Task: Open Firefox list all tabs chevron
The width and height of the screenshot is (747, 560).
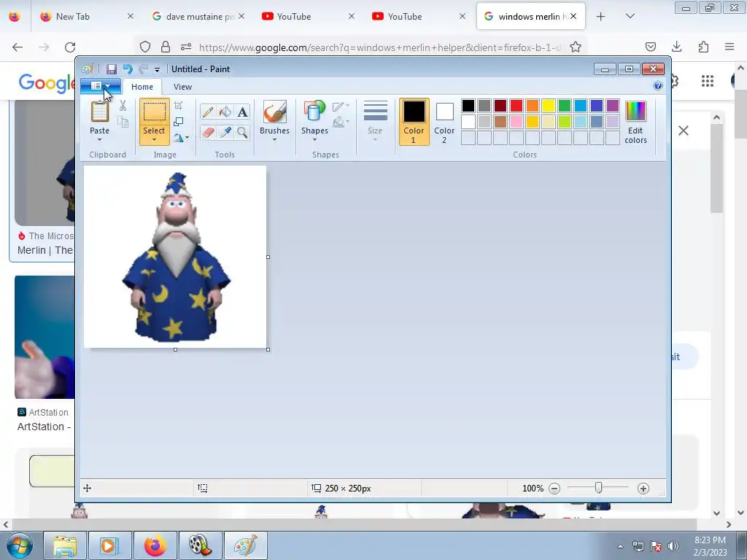Action: tap(630, 16)
